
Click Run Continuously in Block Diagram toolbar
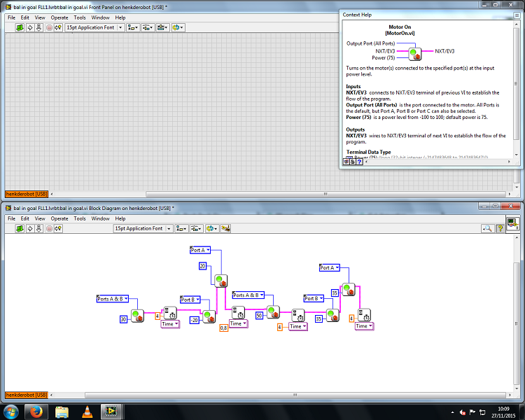point(38,228)
